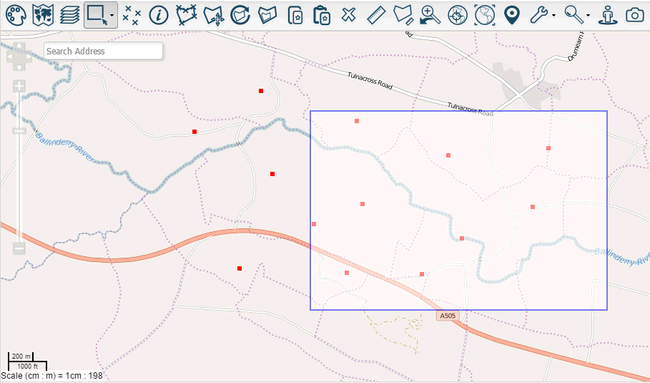Open the basemap world map icon
The width and height of the screenshot is (650, 383).
[43, 15]
